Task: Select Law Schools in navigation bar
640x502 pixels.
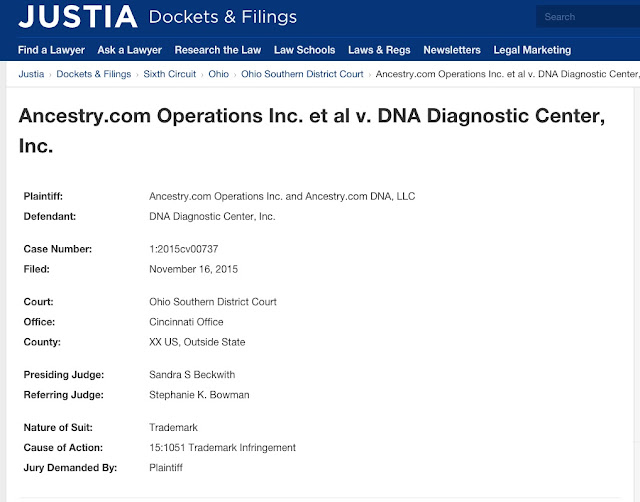Action: [x=304, y=50]
